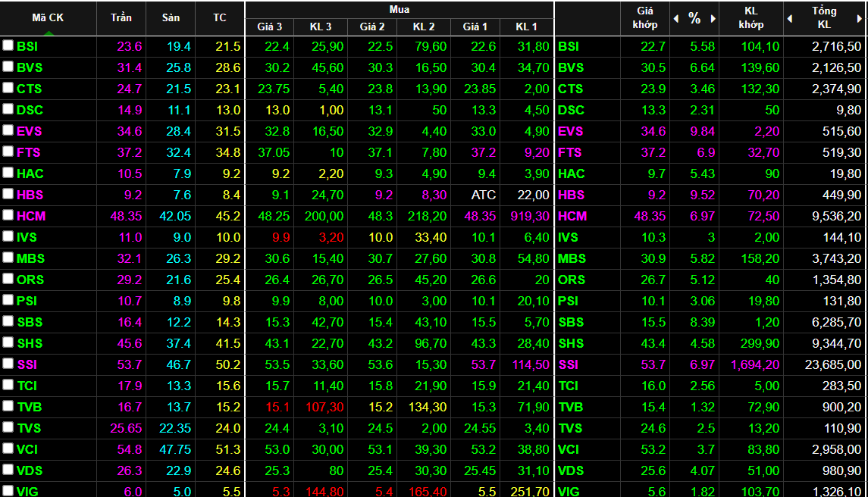Open the FTS symbol in the left column

click(28, 152)
